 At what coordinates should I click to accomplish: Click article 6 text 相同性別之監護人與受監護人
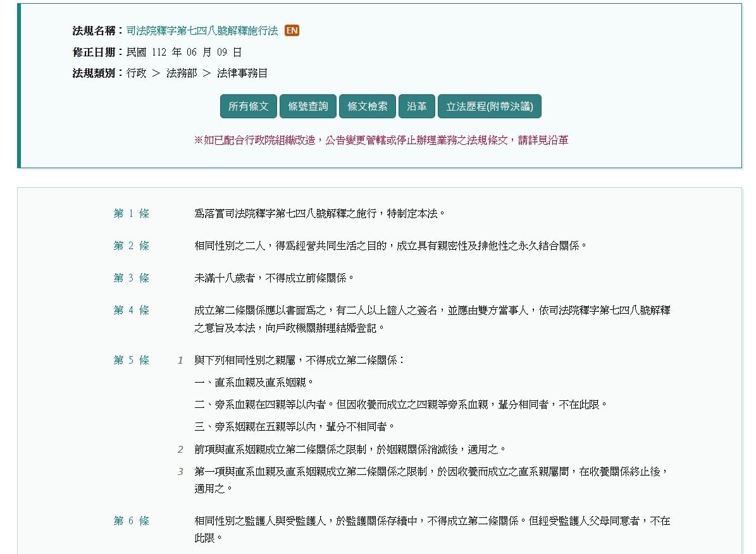click(433, 529)
